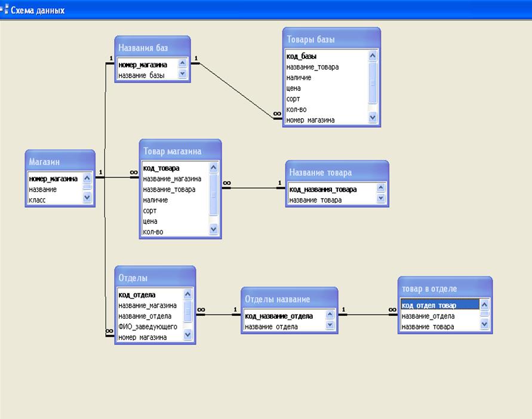
Task: Click scroll-down arrow in Магазин table
Action: [87, 197]
